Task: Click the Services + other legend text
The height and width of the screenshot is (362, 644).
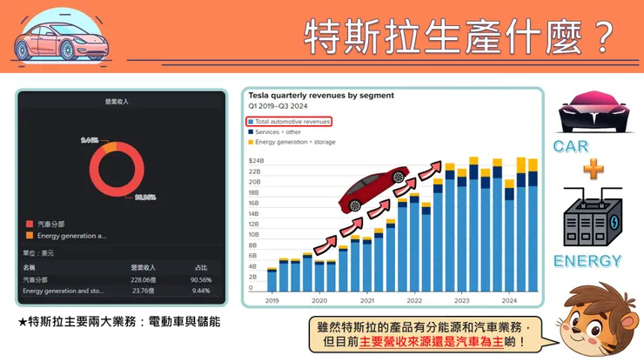Action: point(278,132)
